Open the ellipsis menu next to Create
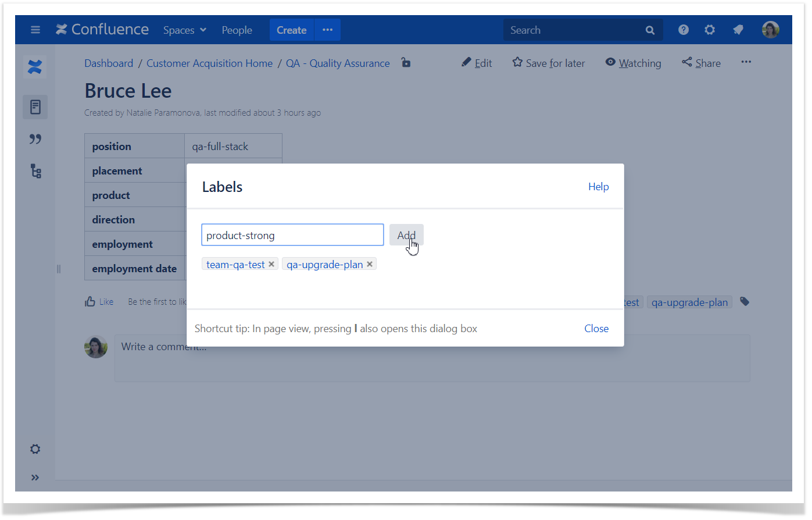 point(327,30)
